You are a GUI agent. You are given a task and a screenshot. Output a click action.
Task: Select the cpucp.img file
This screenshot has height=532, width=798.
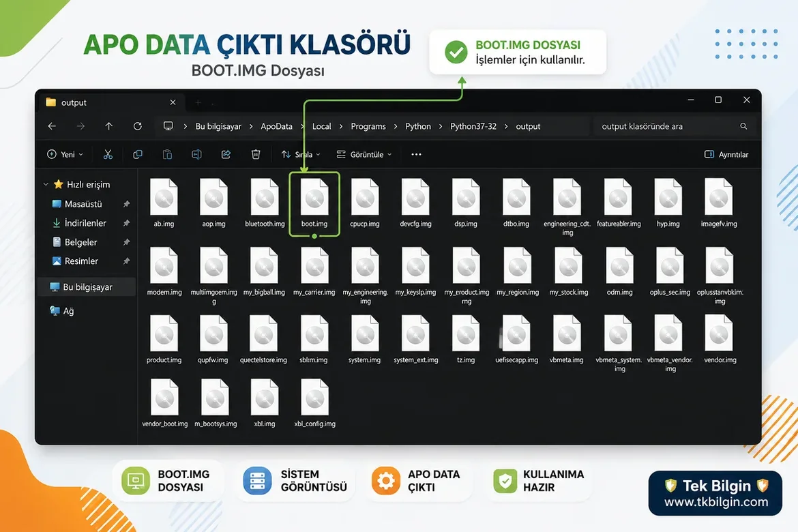[x=365, y=203]
